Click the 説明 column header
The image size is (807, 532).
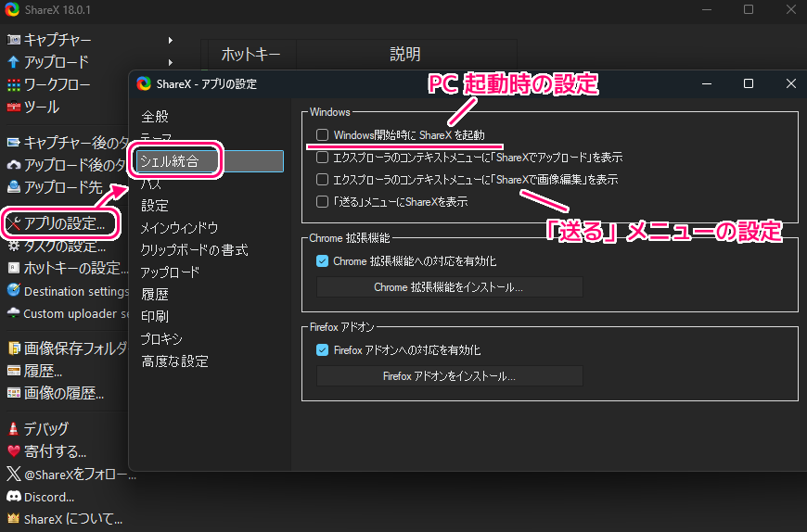(x=405, y=55)
